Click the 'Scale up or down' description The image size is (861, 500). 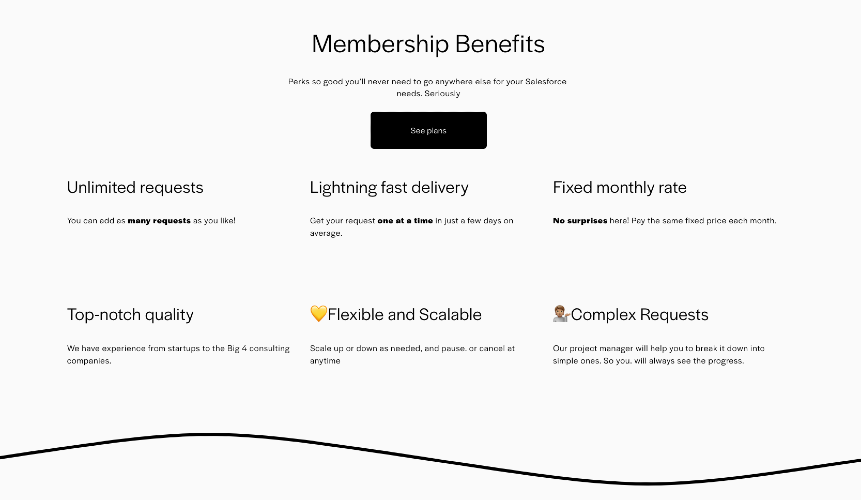tap(412, 355)
